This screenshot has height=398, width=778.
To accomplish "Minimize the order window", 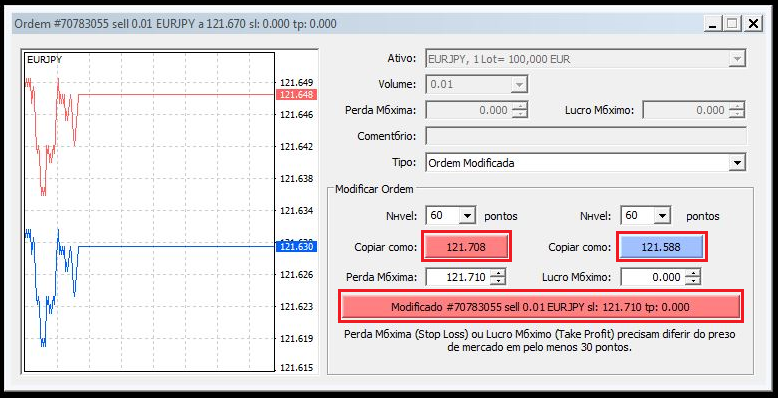I will (x=713, y=23).
